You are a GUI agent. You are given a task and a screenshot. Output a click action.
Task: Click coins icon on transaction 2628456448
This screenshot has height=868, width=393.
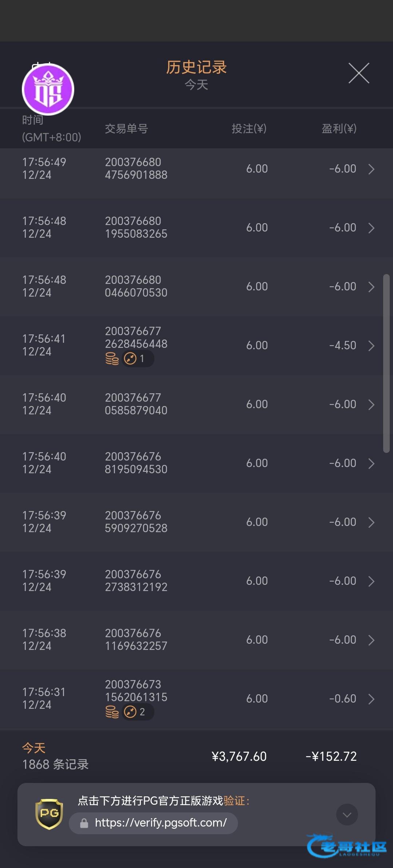(112, 359)
